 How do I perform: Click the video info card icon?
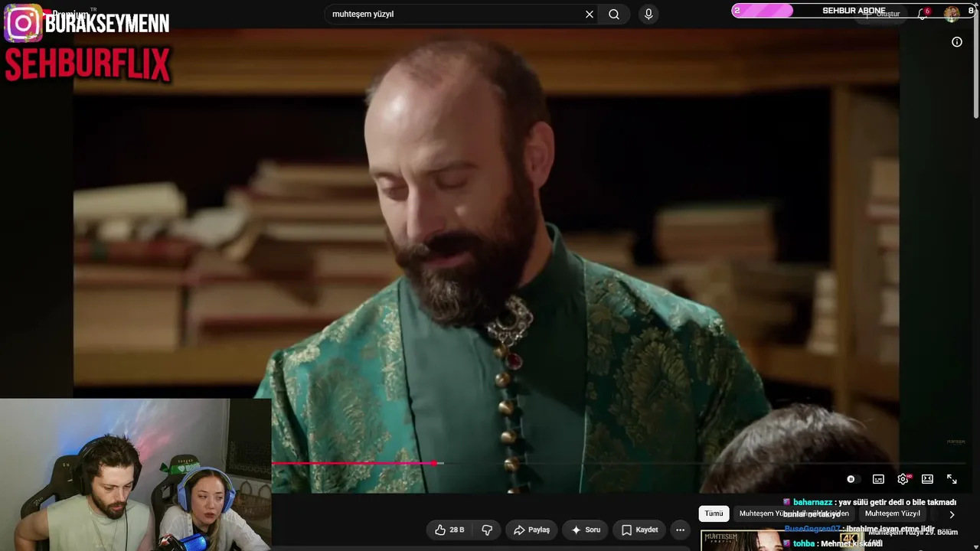[957, 42]
